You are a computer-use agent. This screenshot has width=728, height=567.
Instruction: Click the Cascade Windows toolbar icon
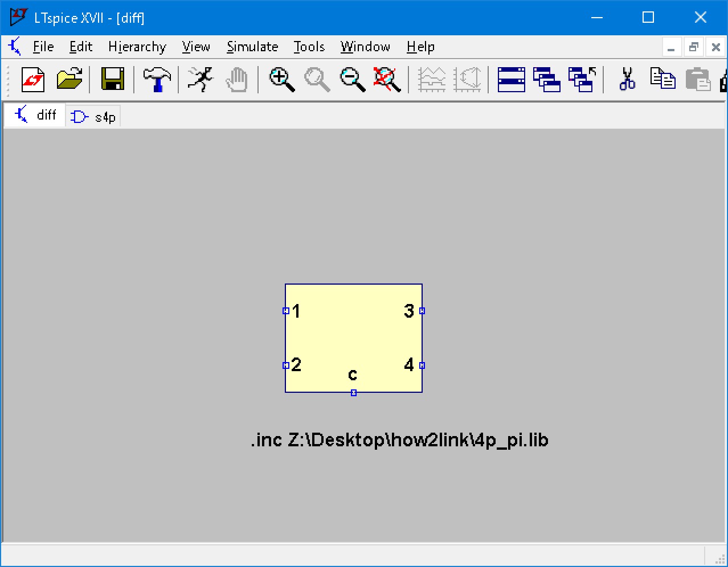[x=547, y=79]
